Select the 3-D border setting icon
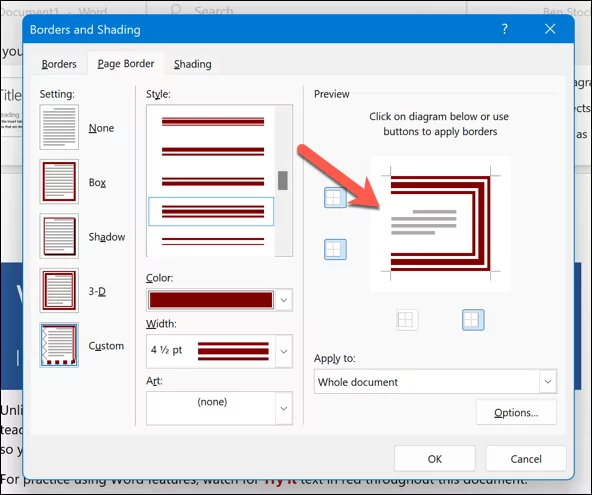This screenshot has width=592, height=495. 59,290
